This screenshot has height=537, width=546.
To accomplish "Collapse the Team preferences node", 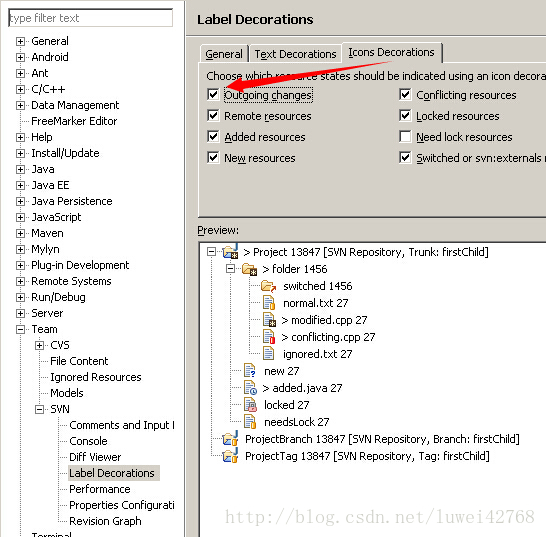I will click(20, 329).
